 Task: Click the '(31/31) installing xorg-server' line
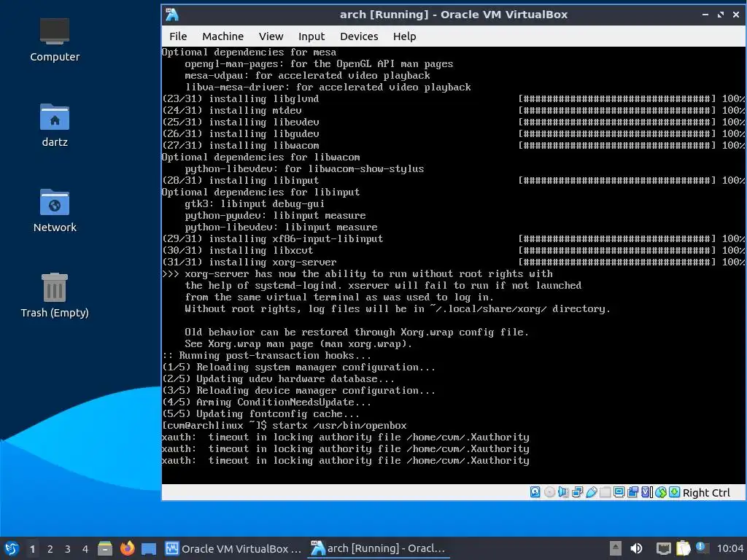click(x=249, y=262)
